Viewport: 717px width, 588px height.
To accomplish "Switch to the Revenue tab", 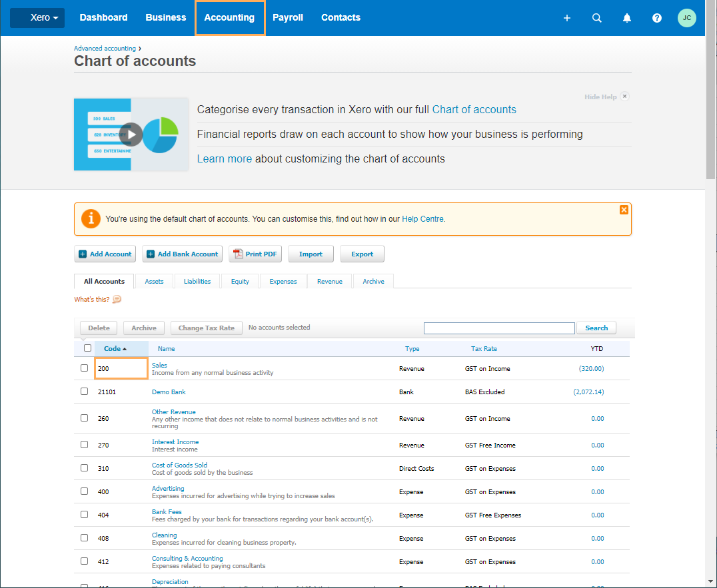I will (330, 282).
